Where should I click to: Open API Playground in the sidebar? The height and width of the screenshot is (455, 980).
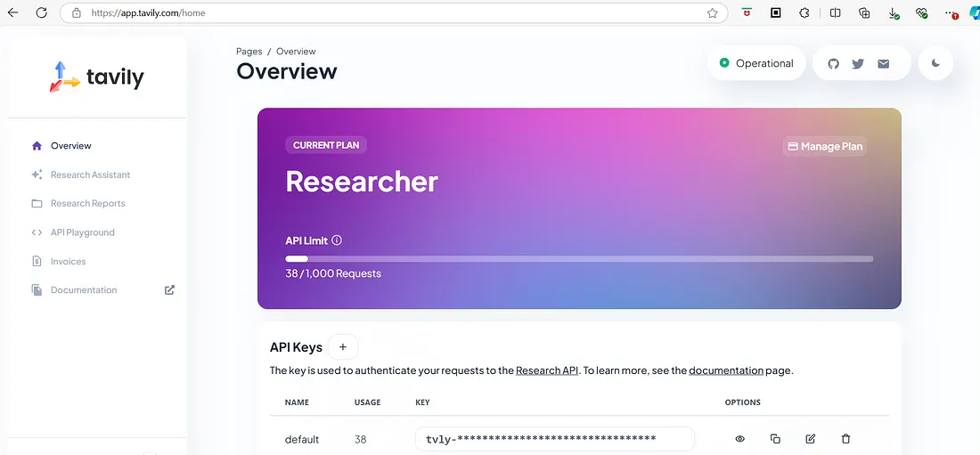pyautogui.click(x=83, y=232)
